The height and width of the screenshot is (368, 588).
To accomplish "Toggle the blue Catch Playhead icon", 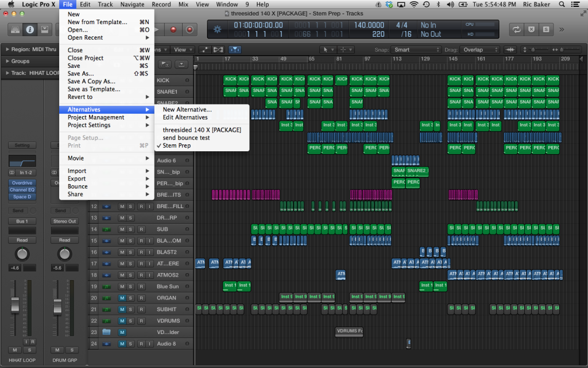I will (x=235, y=49).
